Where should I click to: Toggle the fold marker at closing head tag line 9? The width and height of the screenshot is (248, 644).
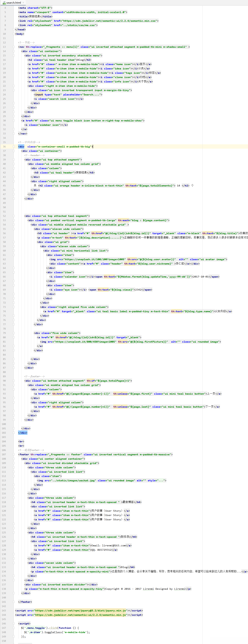tap(14, 29)
